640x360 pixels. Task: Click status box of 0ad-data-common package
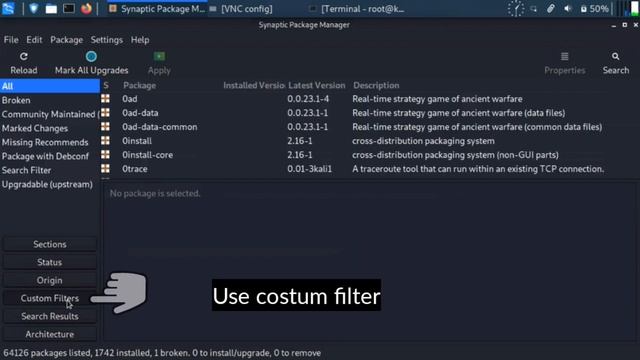[x=105, y=127]
